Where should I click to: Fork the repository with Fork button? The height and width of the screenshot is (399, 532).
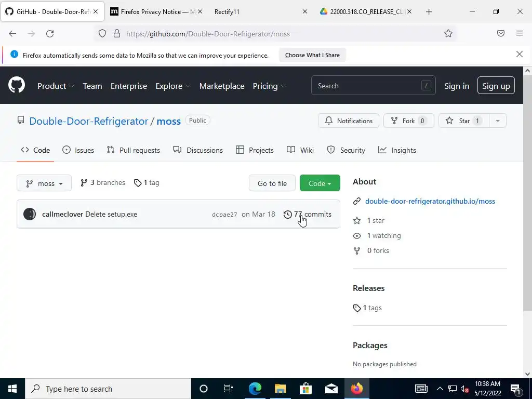coord(408,121)
